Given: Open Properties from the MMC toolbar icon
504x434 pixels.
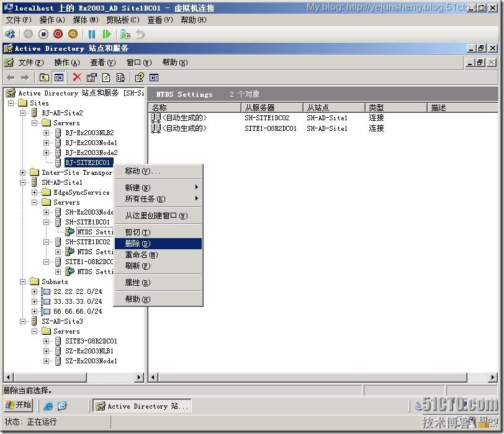Looking at the screenshot, I should tap(92, 77).
